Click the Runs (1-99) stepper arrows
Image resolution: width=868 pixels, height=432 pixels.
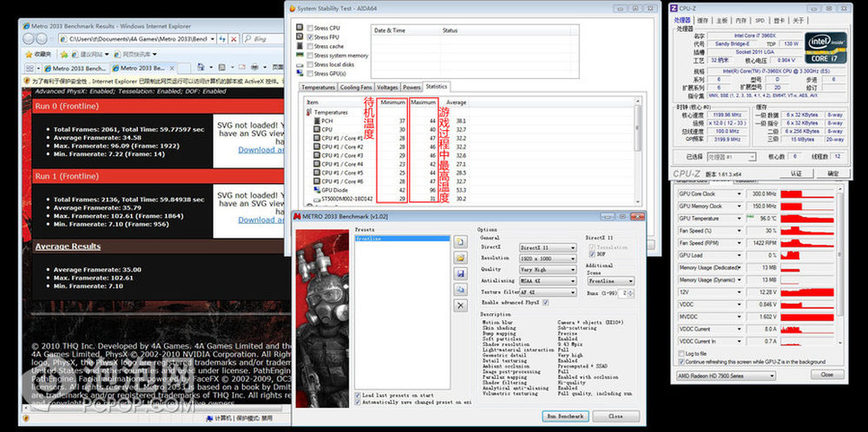click(x=631, y=292)
